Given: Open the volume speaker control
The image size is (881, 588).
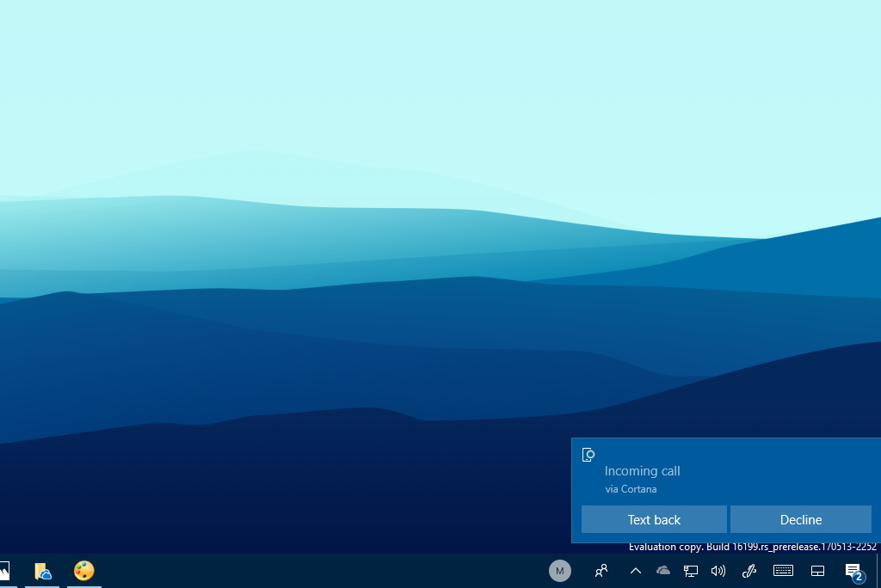Looking at the screenshot, I should (x=718, y=571).
